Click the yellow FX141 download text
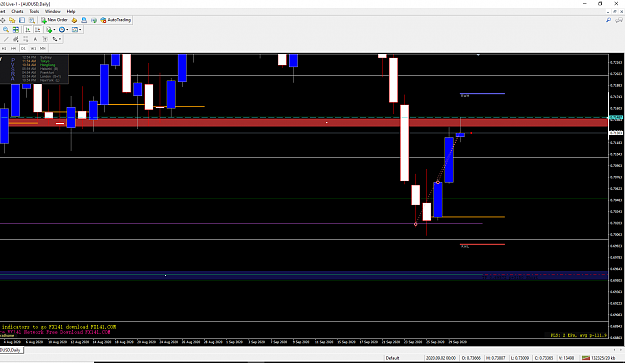625x363 pixels. tap(59, 327)
